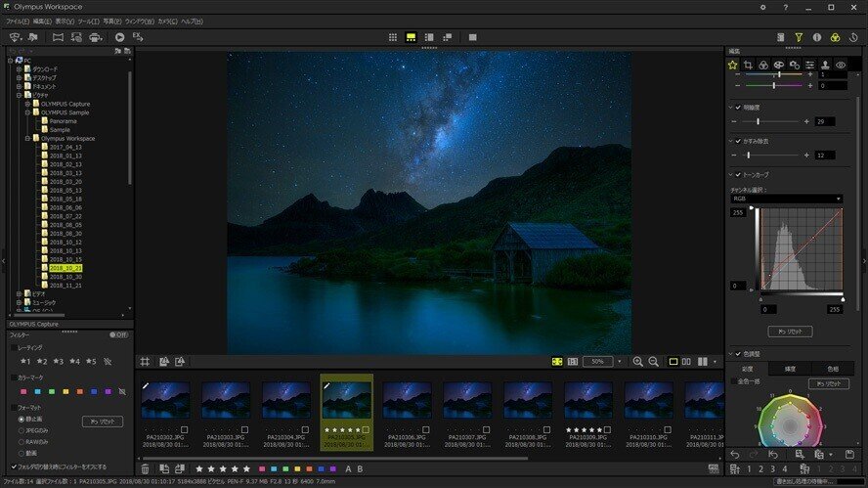Collapse the ピクチャ folder tree node
This screenshot has width=868, height=488.
pyautogui.click(x=19, y=95)
